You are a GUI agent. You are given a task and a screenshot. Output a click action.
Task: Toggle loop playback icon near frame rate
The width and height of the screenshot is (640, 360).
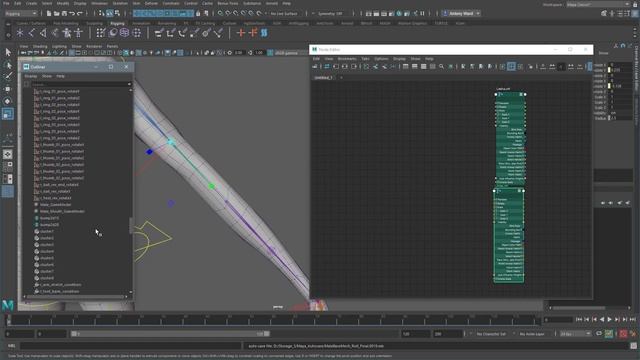(x=599, y=334)
